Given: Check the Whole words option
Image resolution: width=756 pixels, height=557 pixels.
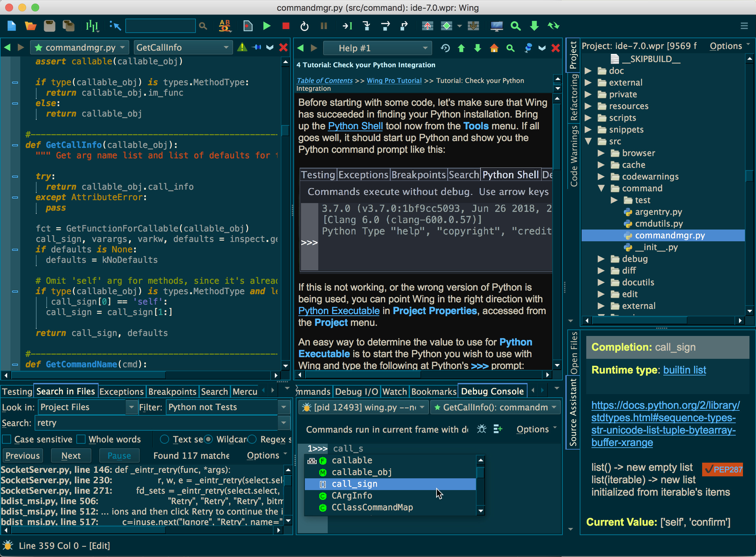Looking at the screenshot, I should (x=81, y=439).
